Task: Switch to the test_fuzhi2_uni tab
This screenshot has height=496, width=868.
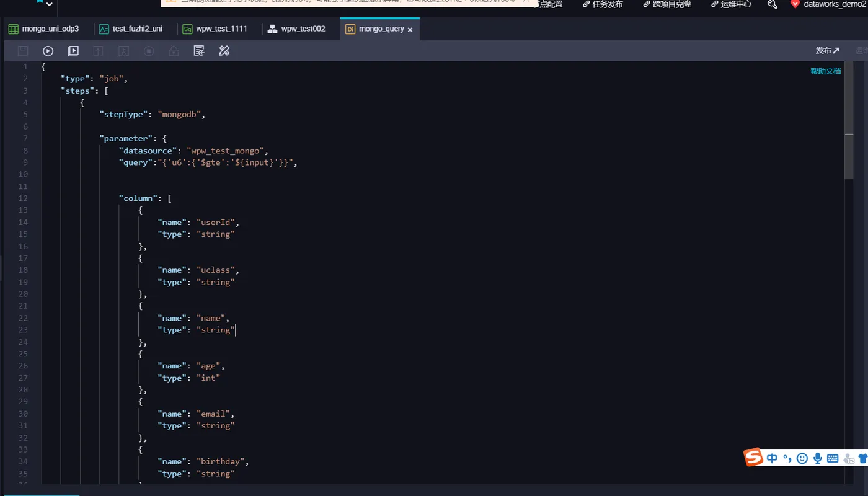Action: [131, 29]
